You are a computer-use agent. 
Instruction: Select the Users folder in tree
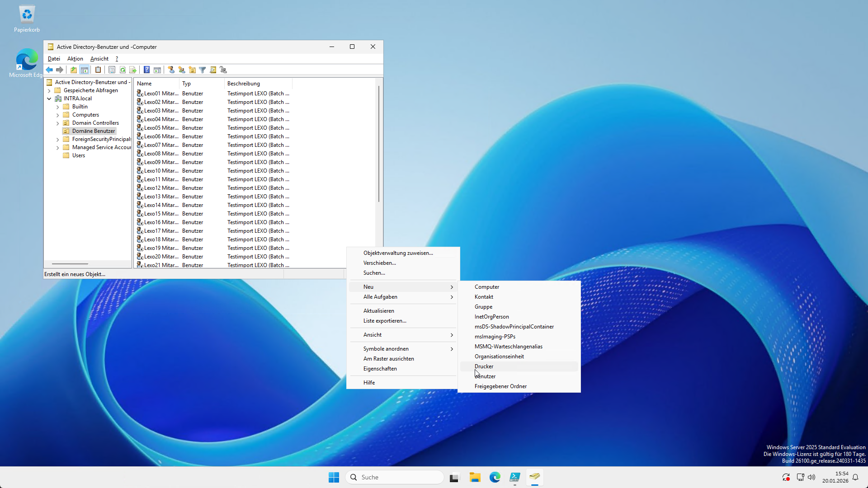(x=78, y=155)
